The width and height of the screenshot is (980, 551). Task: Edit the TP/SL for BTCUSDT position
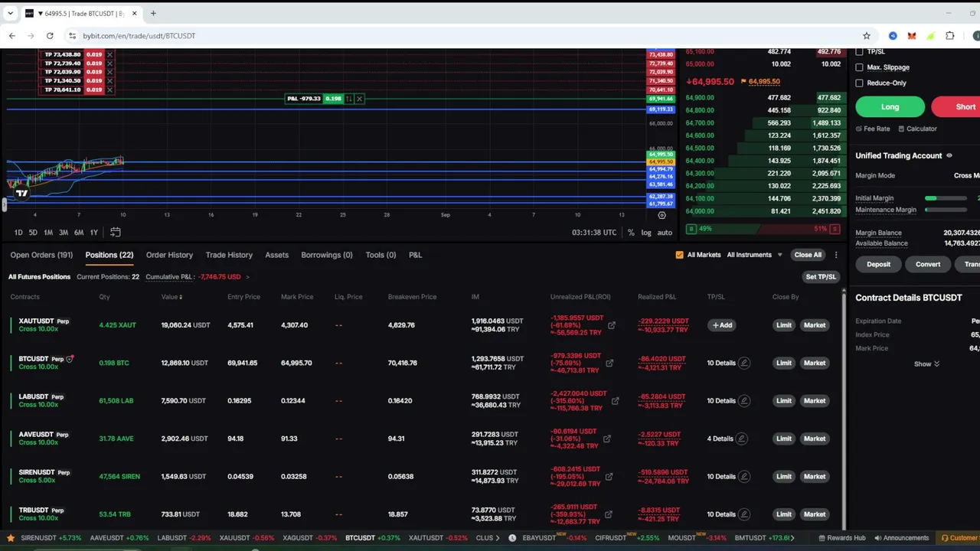(x=743, y=363)
